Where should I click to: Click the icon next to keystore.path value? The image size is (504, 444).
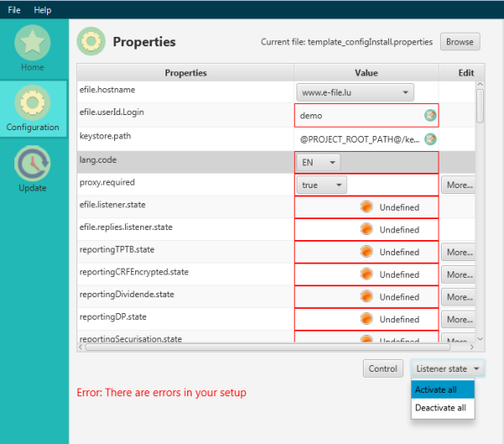[x=429, y=138]
